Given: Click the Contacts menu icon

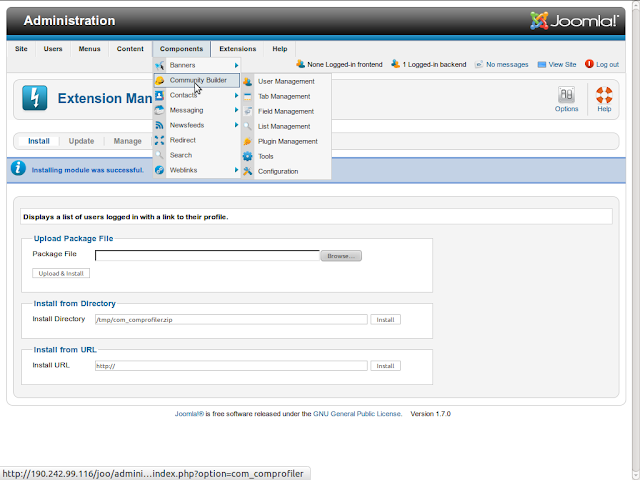Looking at the screenshot, I should pyautogui.click(x=160, y=96).
